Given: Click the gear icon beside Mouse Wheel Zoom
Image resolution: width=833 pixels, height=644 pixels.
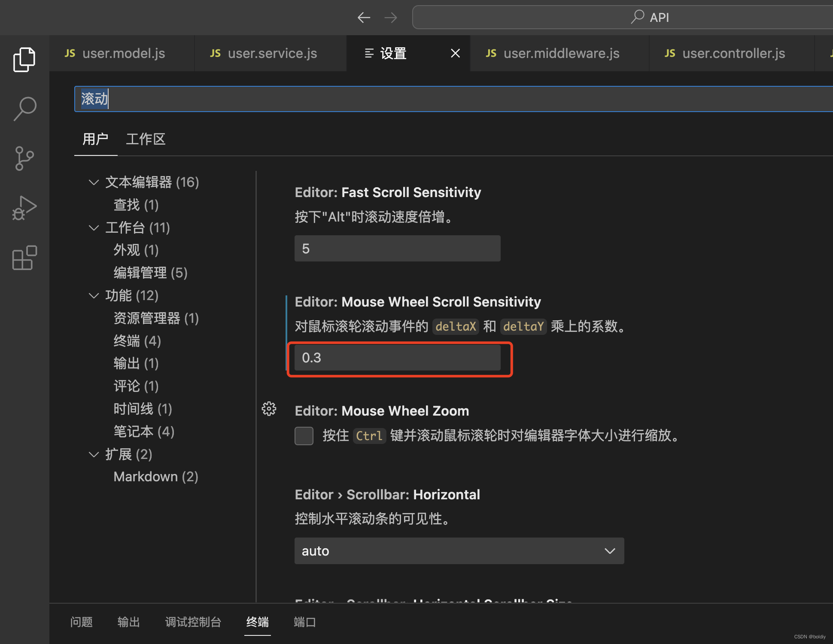Looking at the screenshot, I should [x=269, y=409].
